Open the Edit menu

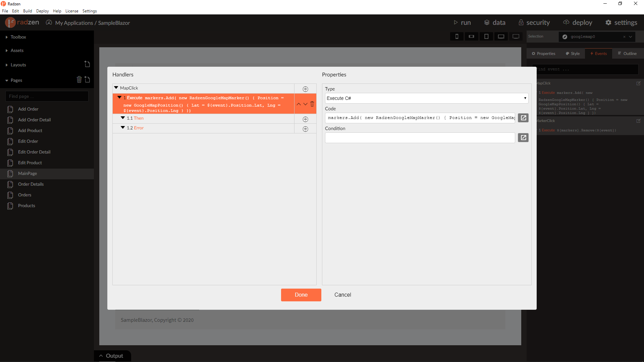click(15, 11)
